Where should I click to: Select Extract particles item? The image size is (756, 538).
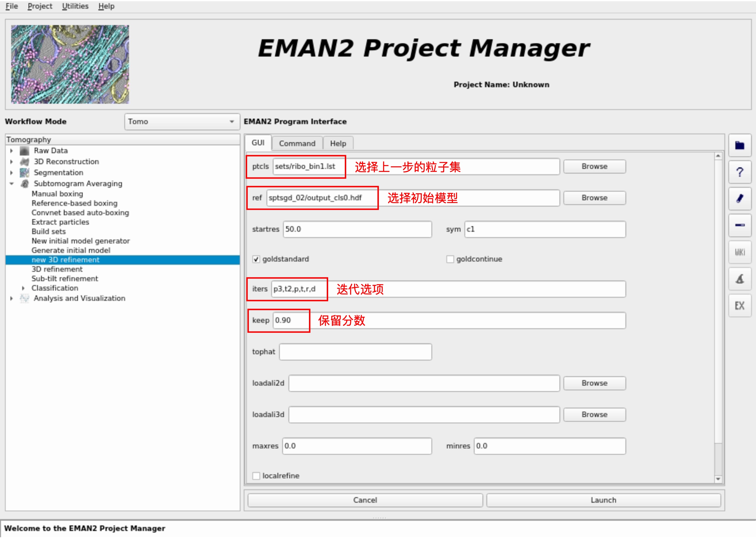pyautogui.click(x=60, y=222)
